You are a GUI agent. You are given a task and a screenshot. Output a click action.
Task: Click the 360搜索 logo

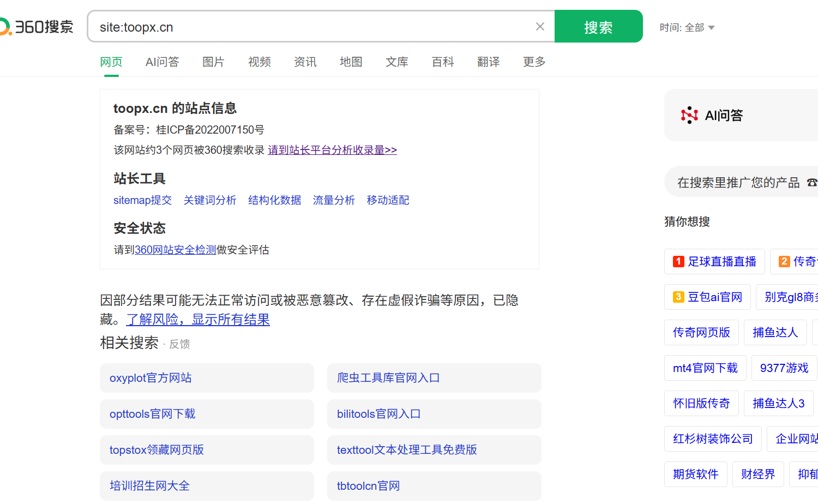pyautogui.click(x=37, y=27)
